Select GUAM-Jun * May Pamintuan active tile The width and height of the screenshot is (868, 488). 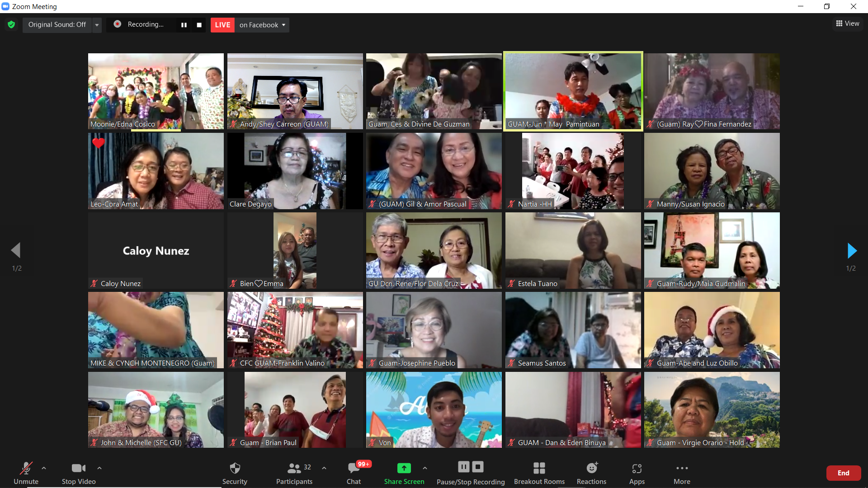[573, 91]
